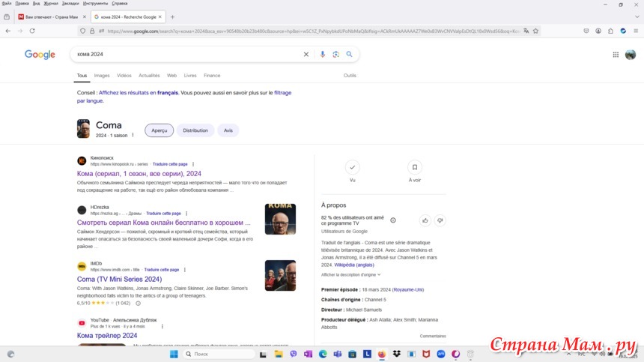Like the programme with thumbs up
This screenshot has width=644, height=362.
[425, 220]
